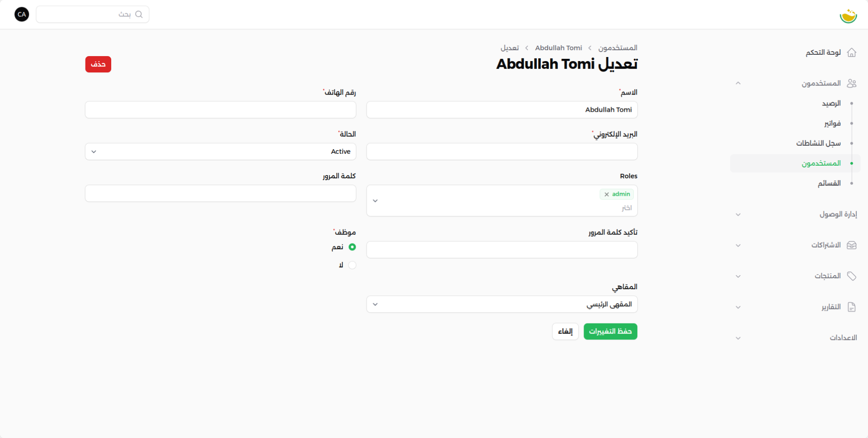The height and width of the screenshot is (438, 868).
Task: Expand the الاعدادات sidebar section
Action: tap(738, 338)
